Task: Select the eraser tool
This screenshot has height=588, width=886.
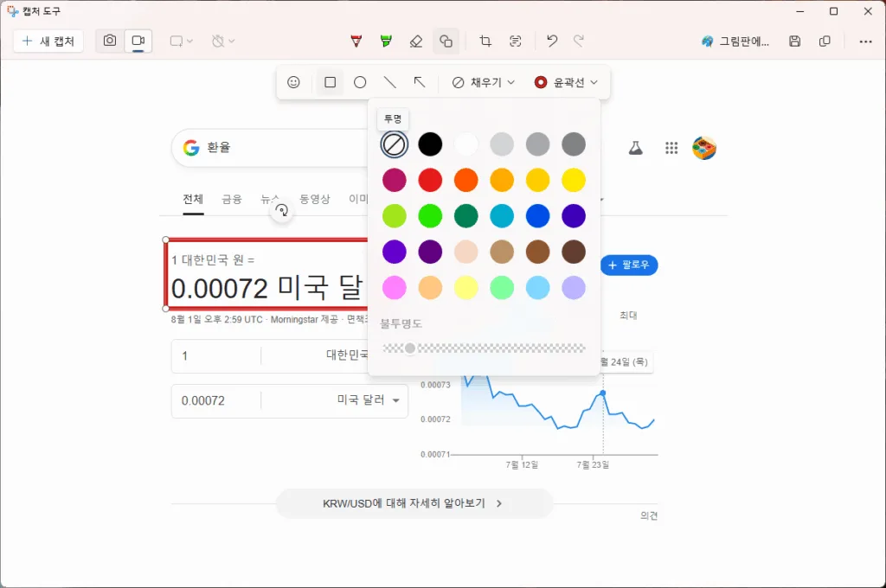Action: (x=416, y=41)
